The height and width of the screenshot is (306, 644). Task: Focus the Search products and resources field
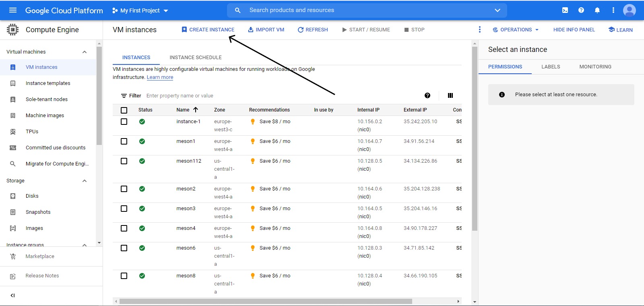click(367, 10)
